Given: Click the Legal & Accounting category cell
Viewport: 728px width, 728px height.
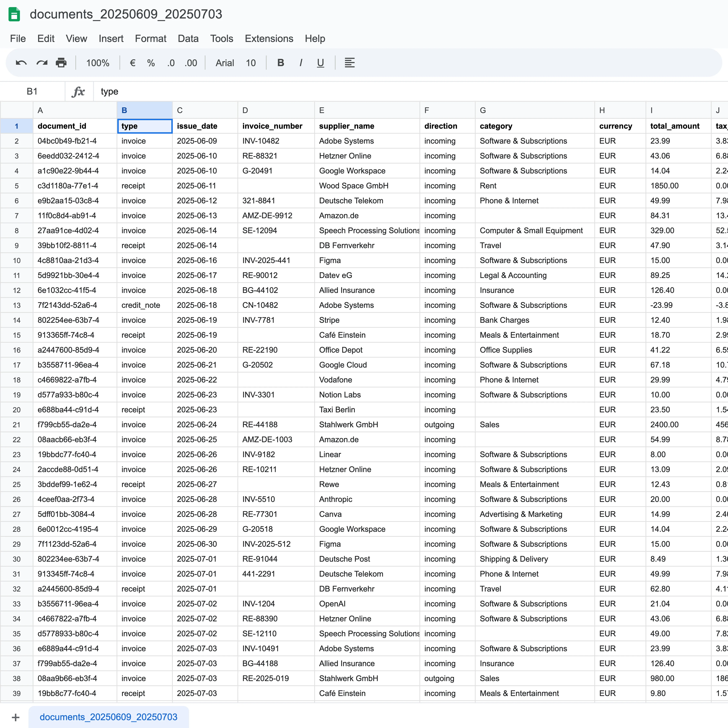Looking at the screenshot, I should click(535, 276).
